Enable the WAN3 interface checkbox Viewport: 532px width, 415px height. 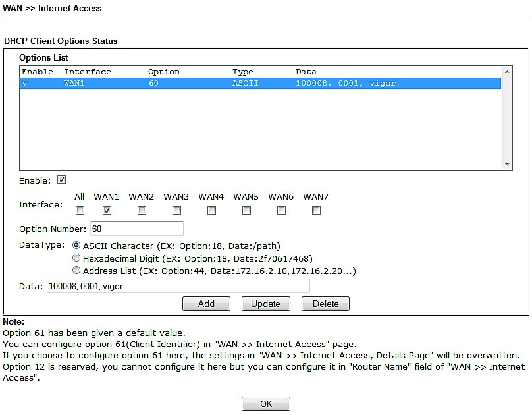pos(176,210)
